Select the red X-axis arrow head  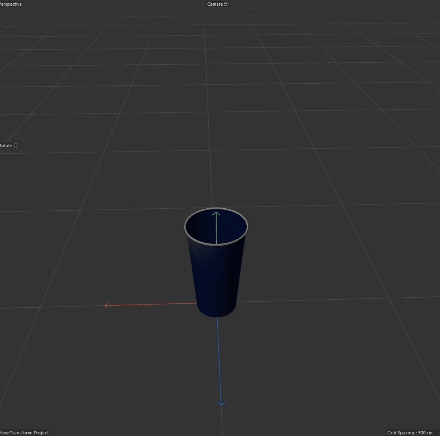click(106, 305)
